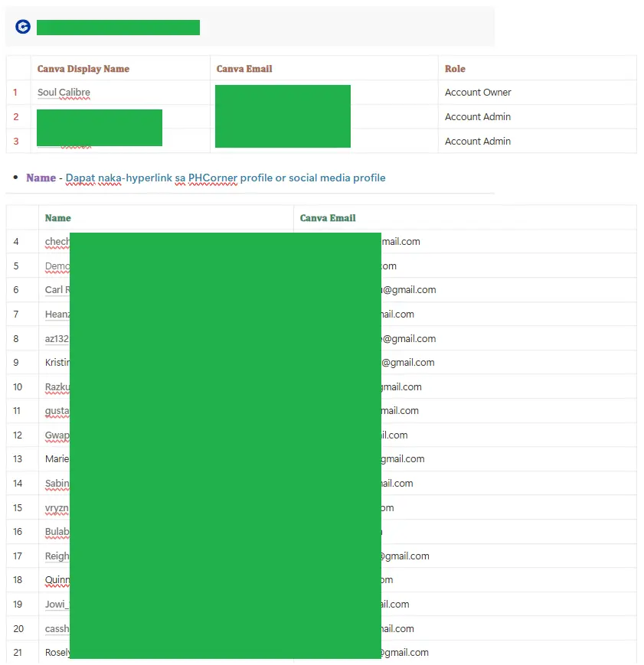Click the email ending in row 6
Screen dimensions: 644x665
(x=409, y=290)
